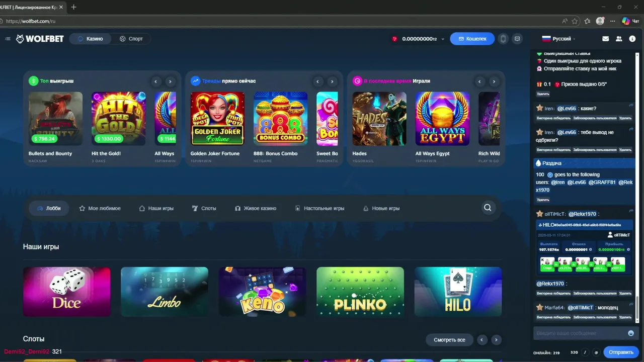Launch the Limbo game

[165, 292]
